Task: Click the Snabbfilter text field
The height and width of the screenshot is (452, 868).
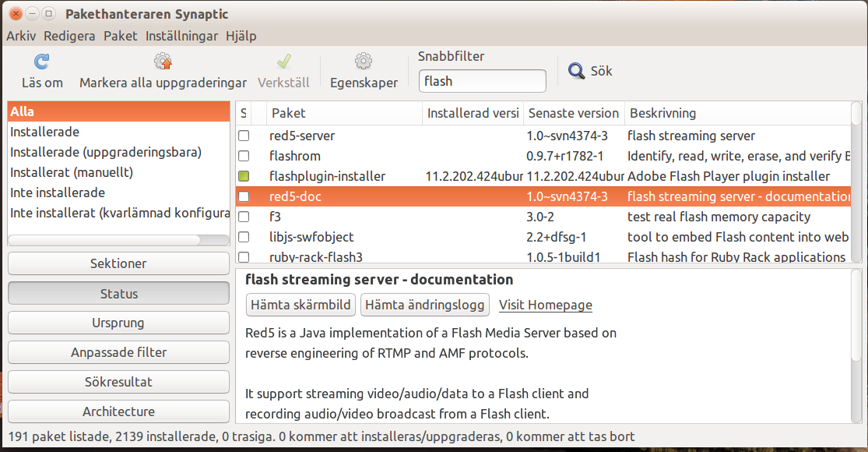Action: (482, 81)
